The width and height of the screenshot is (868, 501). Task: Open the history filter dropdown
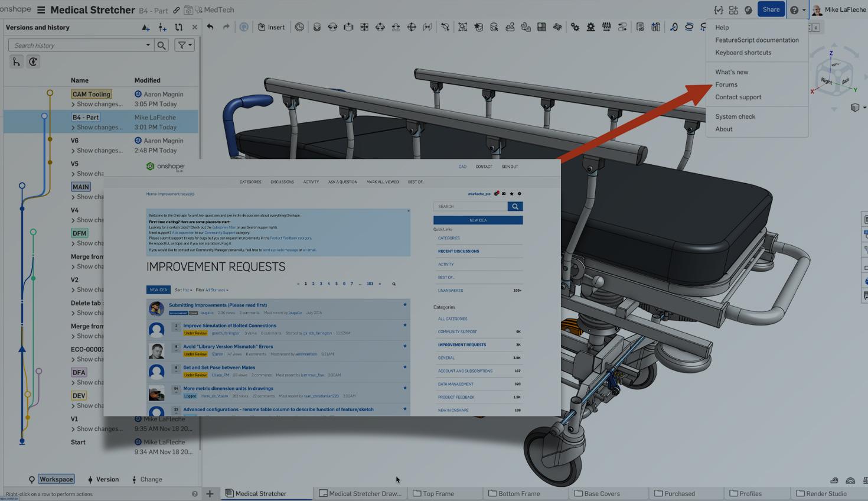(x=185, y=45)
